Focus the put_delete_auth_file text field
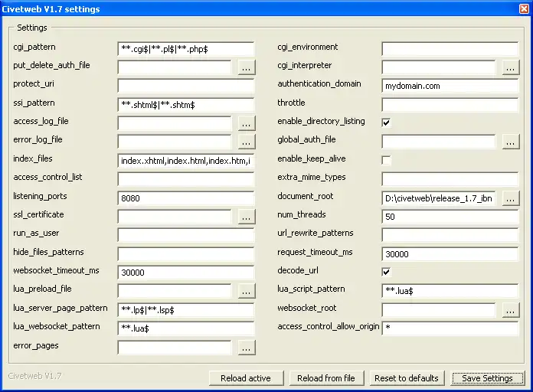Screen dimensions: 533x392 (175, 67)
